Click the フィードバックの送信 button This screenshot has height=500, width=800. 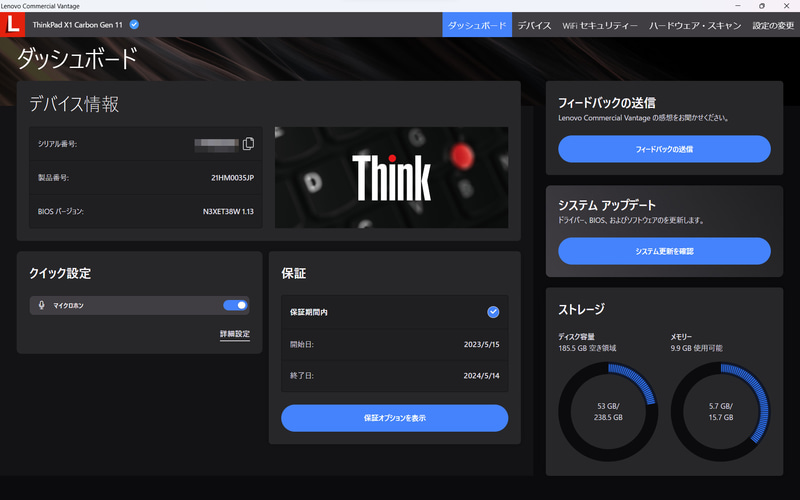click(x=664, y=149)
